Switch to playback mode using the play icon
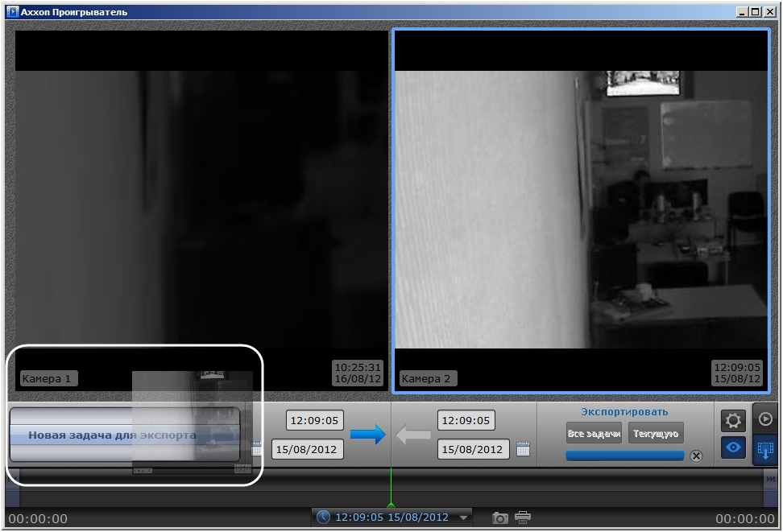783x532 pixels. point(765,419)
